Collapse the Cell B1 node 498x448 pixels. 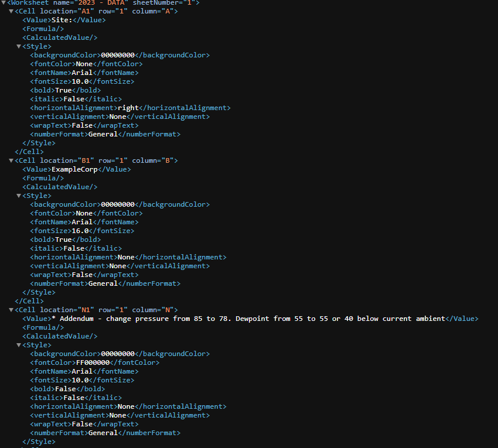tap(11, 160)
